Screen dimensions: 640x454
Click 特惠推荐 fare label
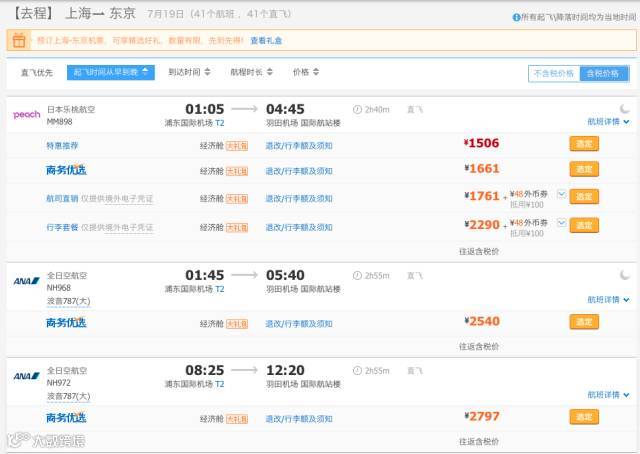click(62, 146)
